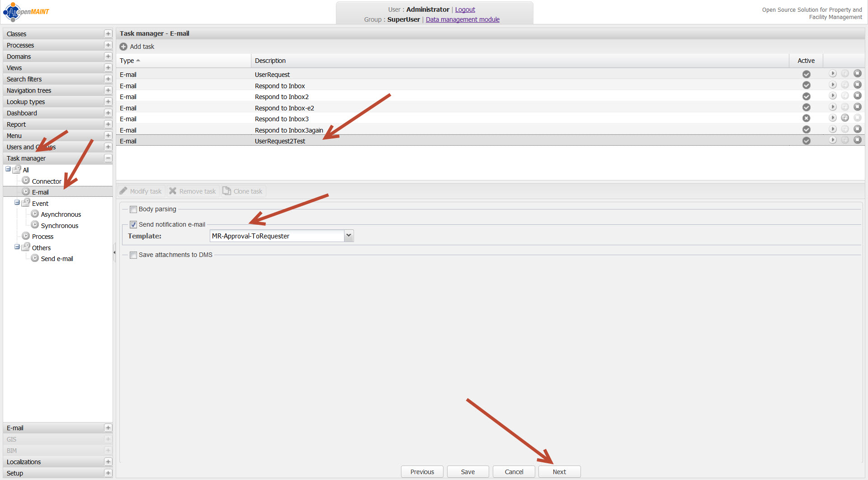Open the Send e-mail tree item
The height and width of the screenshot is (480, 868).
pos(57,259)
